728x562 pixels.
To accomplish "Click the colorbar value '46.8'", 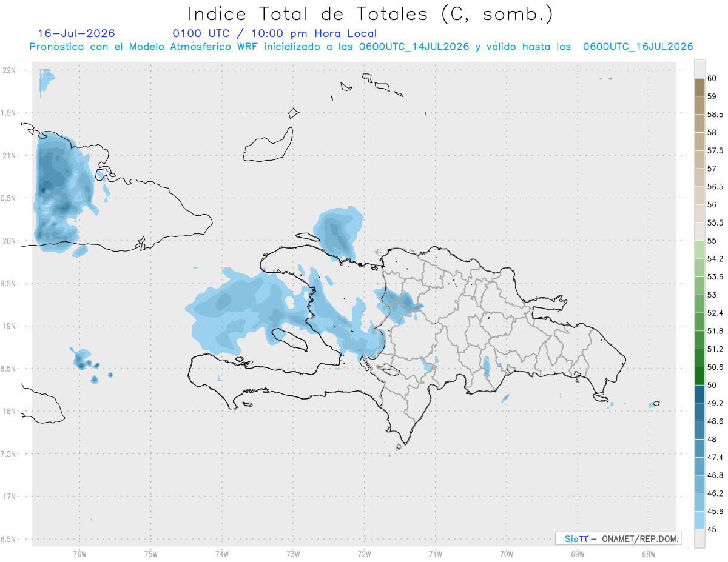I will [715, 475].
